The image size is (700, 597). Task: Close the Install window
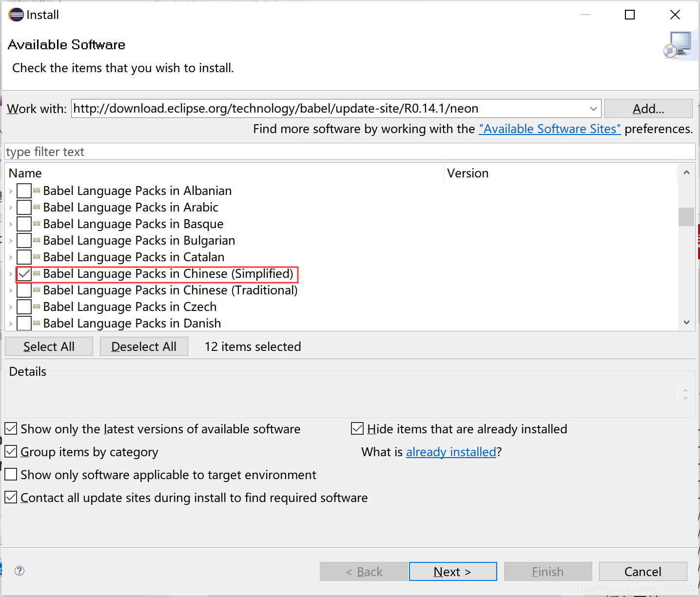pyautogui.click(x=675, y=15)
